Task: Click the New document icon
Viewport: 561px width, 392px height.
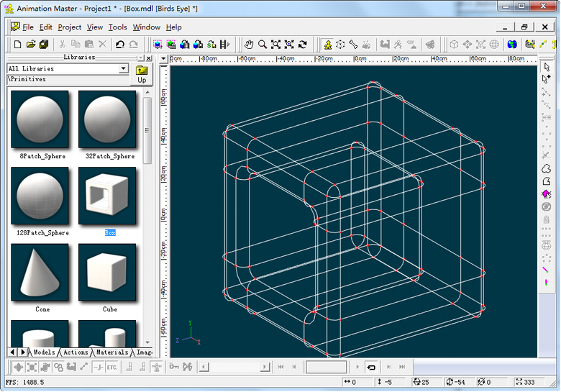Action: pyautogui.click(x=17, y=45)
